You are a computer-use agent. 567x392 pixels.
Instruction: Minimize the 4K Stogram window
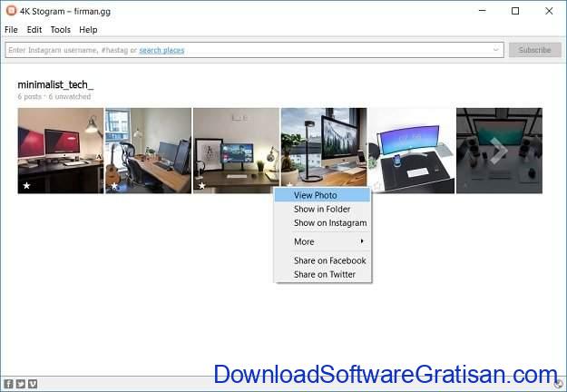coord(482,11)
